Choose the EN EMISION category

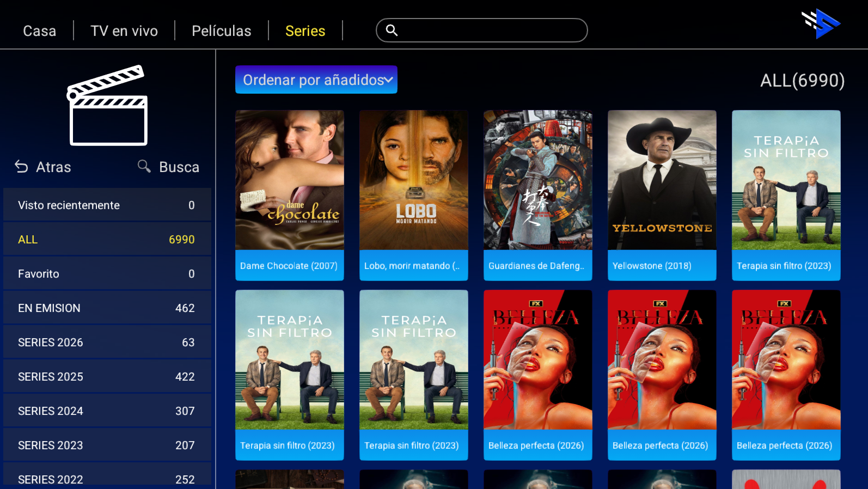click(107, 308)
